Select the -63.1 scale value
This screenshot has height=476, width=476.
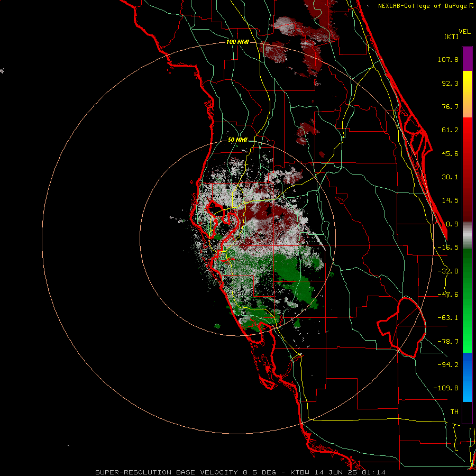click(448, 318)
